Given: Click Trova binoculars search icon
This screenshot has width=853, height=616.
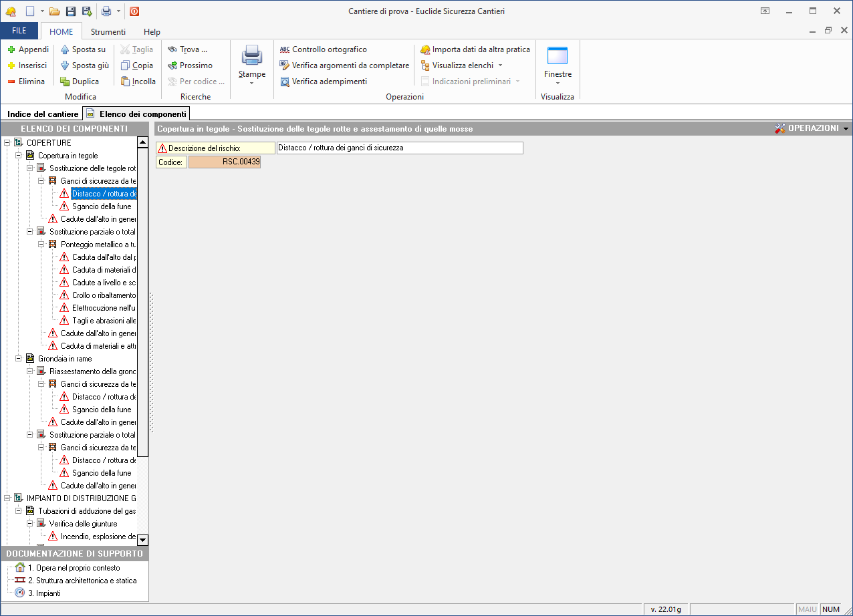Looking at the screenshot, I should 172,49.
